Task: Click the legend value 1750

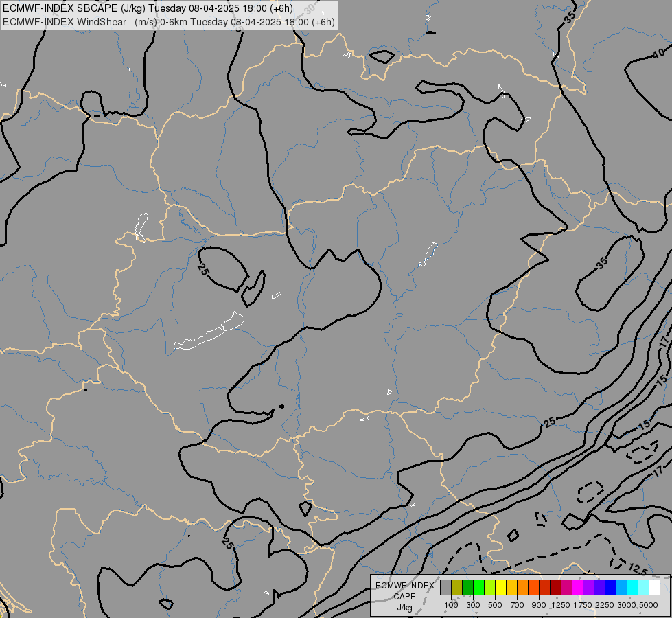Action: [583, 605]
